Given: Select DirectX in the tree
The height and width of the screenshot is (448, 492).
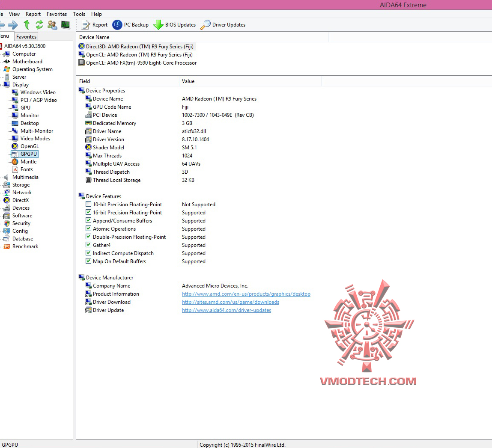Looking at the screenshot, I should tap(21, 200).
